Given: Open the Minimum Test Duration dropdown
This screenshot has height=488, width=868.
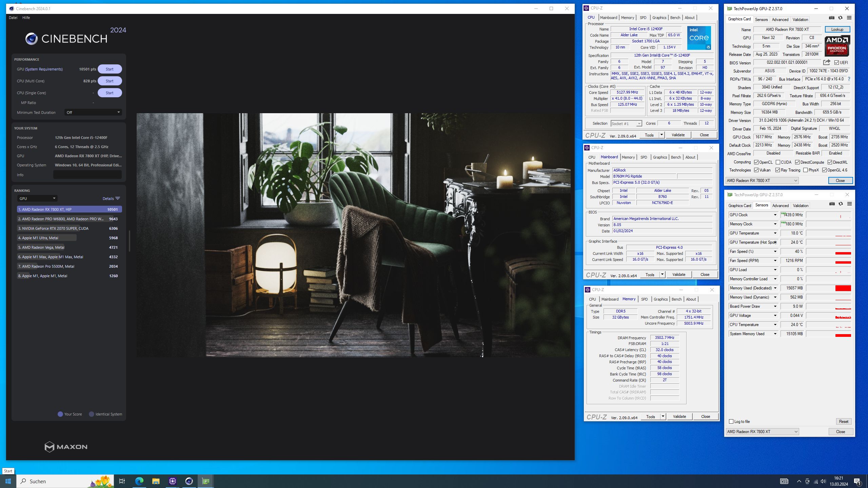Looking at the screenshot, I should pos(93,113).
